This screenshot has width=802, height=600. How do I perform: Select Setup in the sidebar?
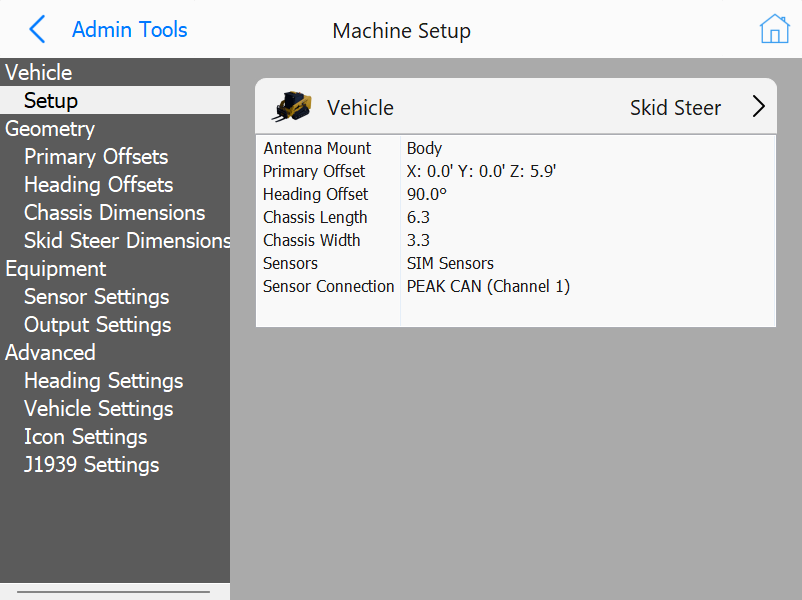coord(115,100)
